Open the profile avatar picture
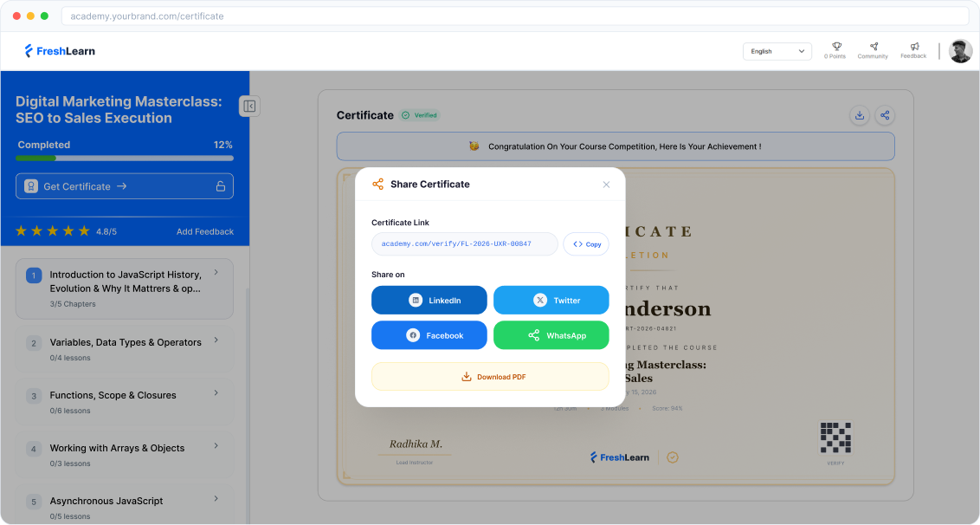This screenshot has height=525, width=980. coord(960,51)
